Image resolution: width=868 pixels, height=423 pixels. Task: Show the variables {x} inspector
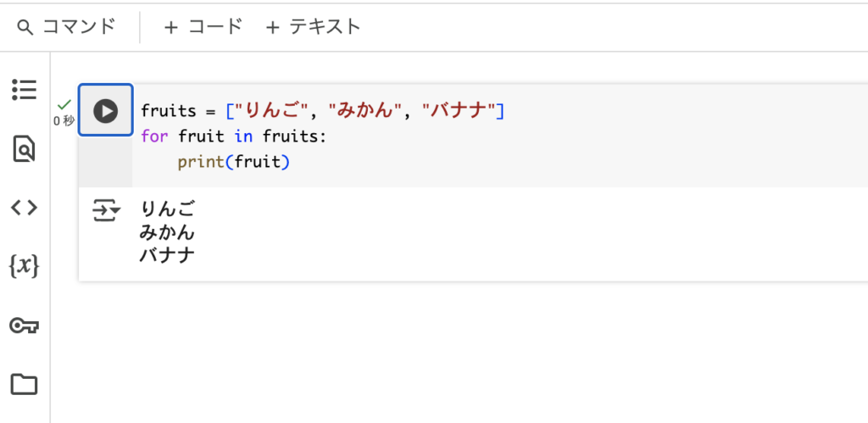25,267
